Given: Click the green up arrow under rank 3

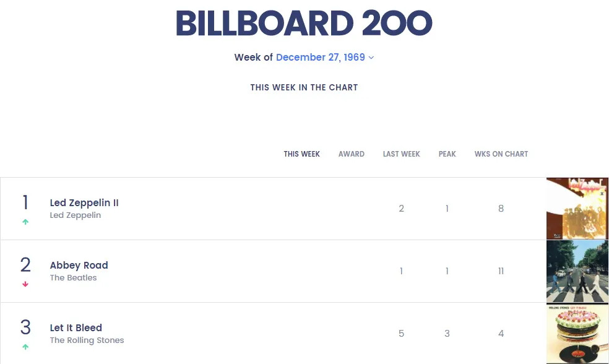Looking at the screenshot, I should pos(25,347).
